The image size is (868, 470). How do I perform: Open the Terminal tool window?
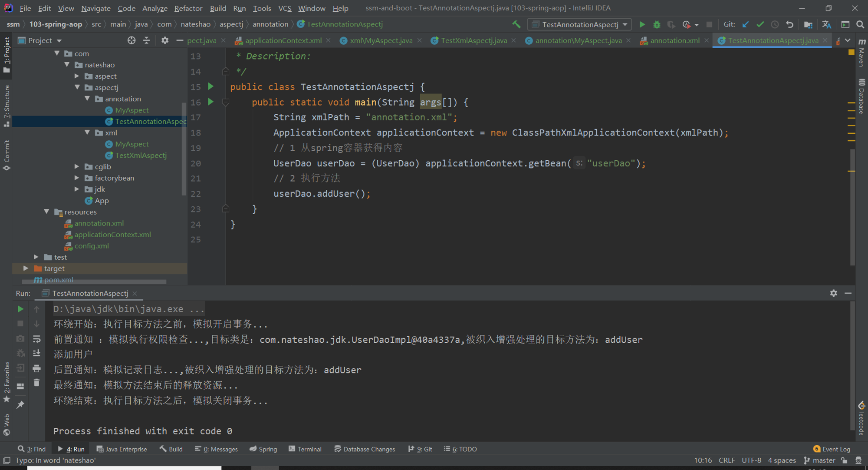point(305,449)
